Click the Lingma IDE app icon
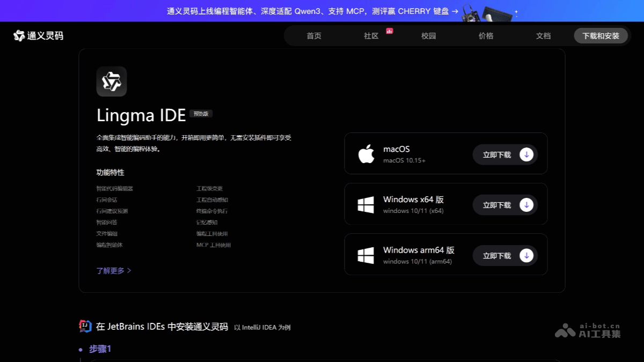Image resolution: width=644 pixels, height=362 pixels. coord(112,82)
